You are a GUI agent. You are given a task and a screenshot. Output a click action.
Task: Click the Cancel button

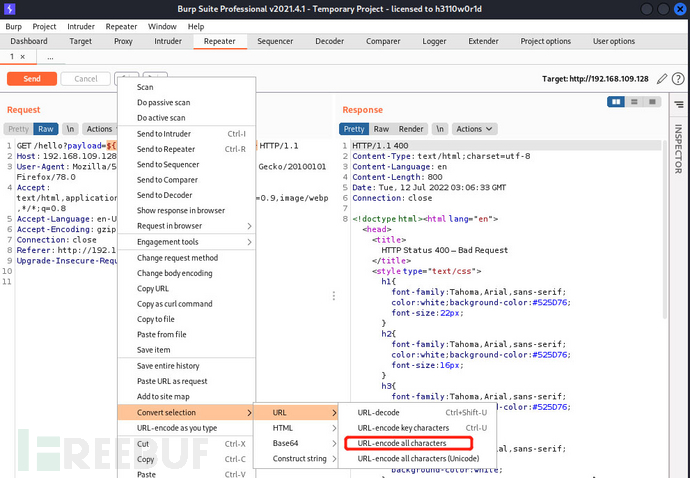[85, 79]
